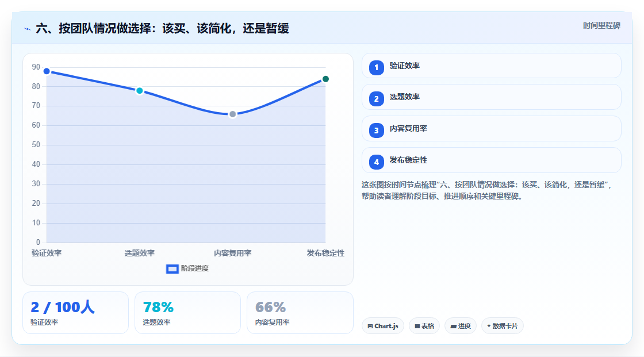
Task: Click the y-axis value 50
Action: click(x=36, y=145)
